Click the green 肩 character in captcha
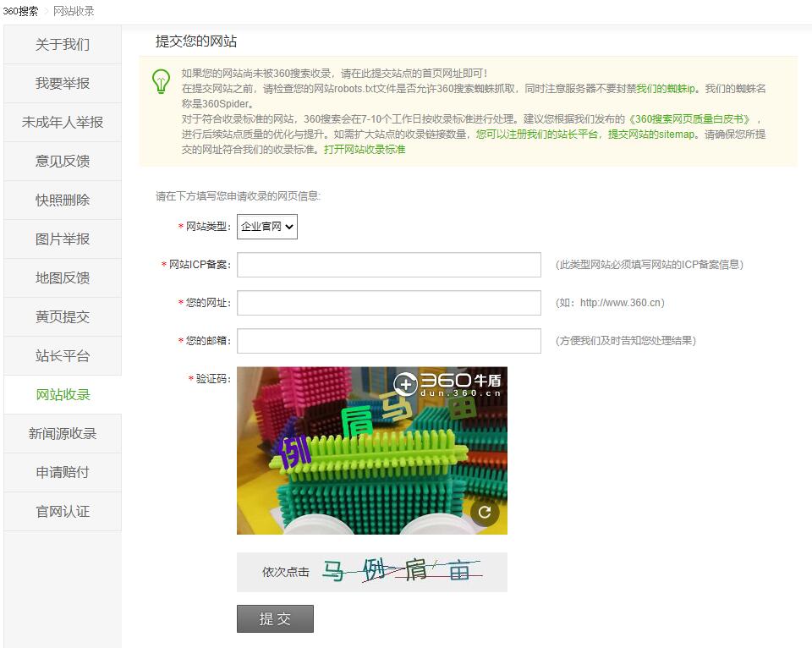Screen dimensions: 812x648 tap(357, 420)
